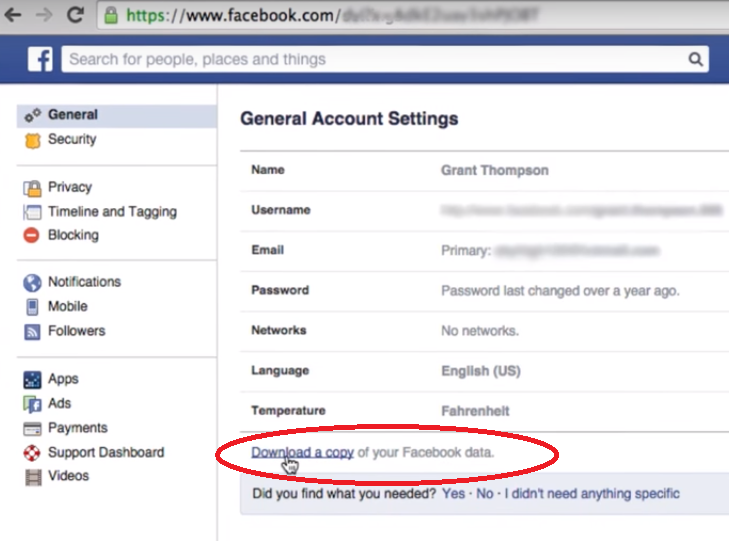Click the browser address bar URL
The image size is (729, 541).
(414, 15)
